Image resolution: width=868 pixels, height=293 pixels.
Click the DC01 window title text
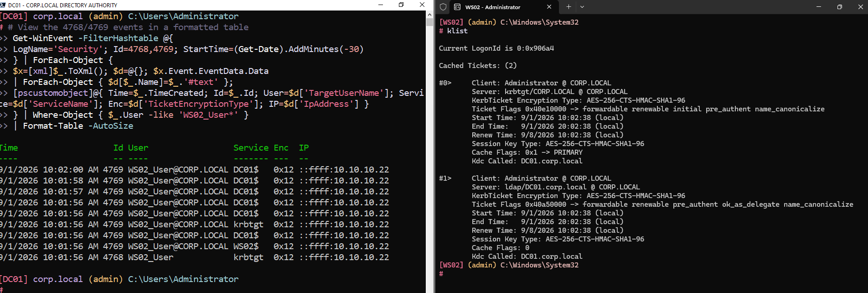(62, 5)
